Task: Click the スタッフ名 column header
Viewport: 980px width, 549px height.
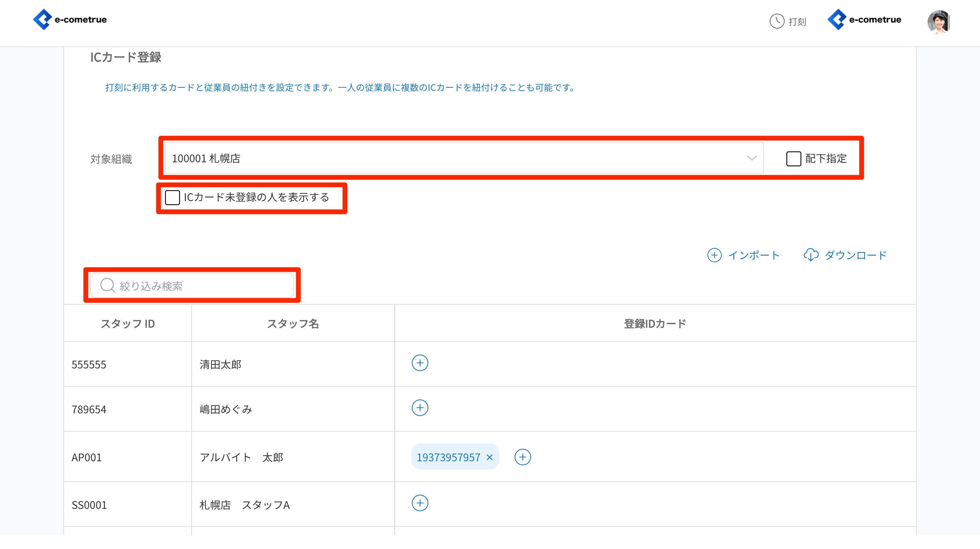Action: 293,323
